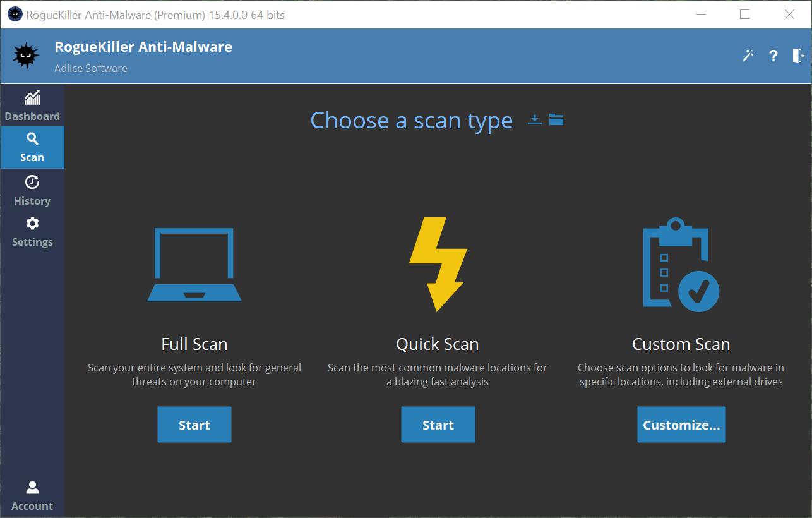Click the laptop Full Scan illustration
Screen dimensions: 812x518
tap(194, 264)
